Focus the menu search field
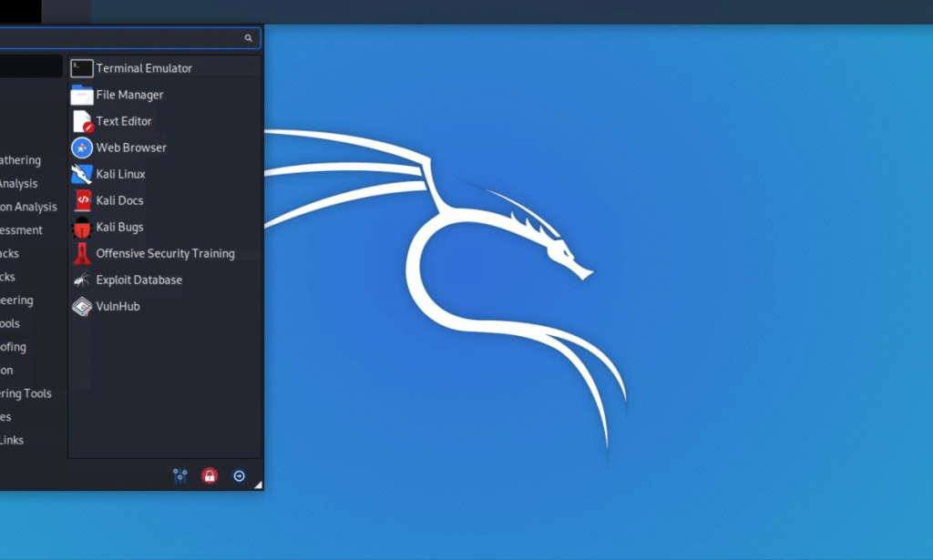Image resolution: width=933 pixels, height=560 pixels. click(x=129, y=38)
